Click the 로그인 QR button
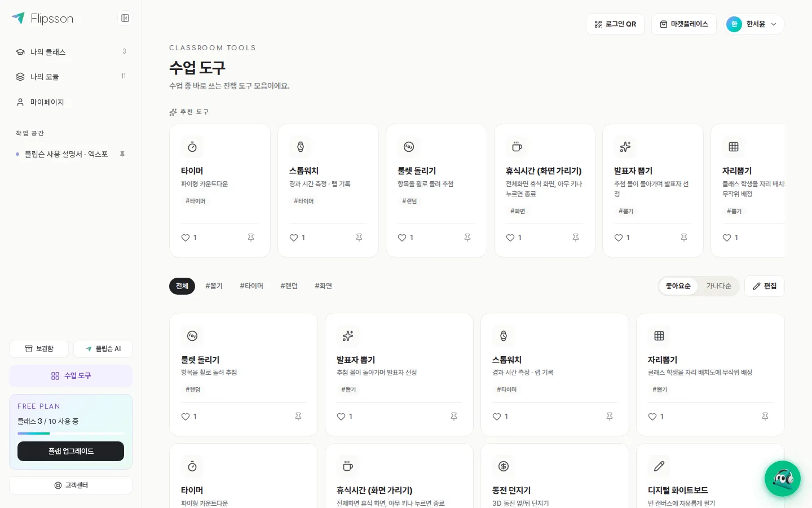Viewport: 812px width, 508px height. [615, 24]
